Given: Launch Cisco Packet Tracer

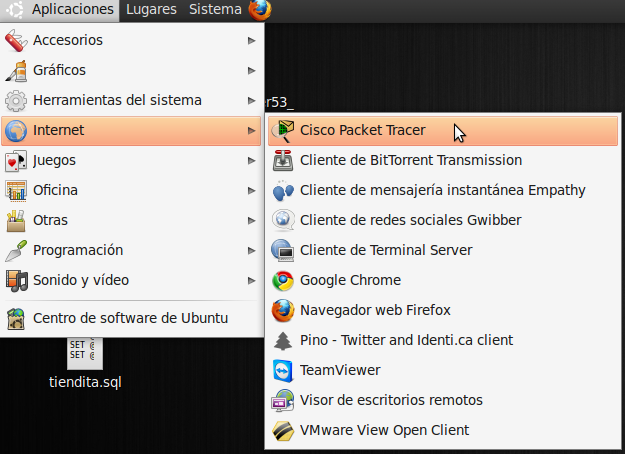Looking at the screenshot, I should (443, 131).
